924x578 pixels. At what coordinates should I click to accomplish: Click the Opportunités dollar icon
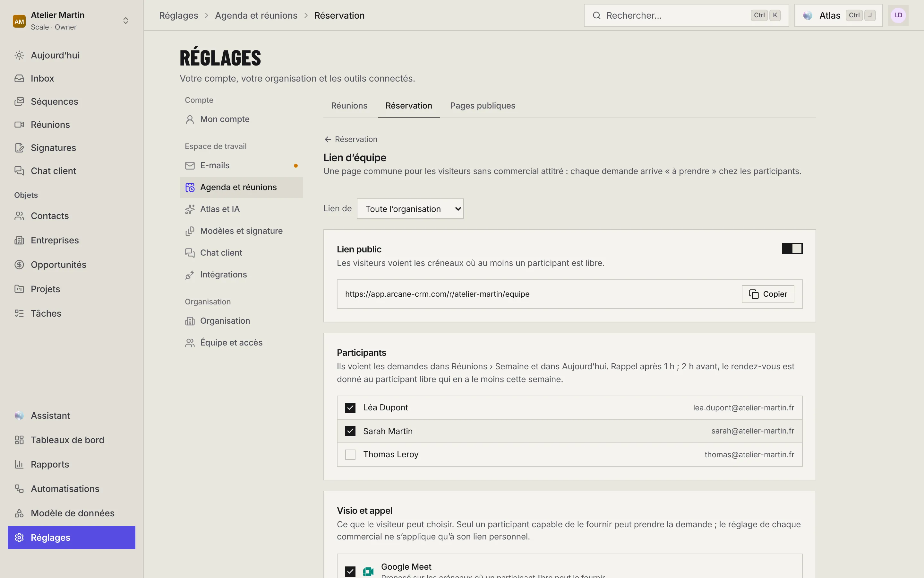click(19, 265)
